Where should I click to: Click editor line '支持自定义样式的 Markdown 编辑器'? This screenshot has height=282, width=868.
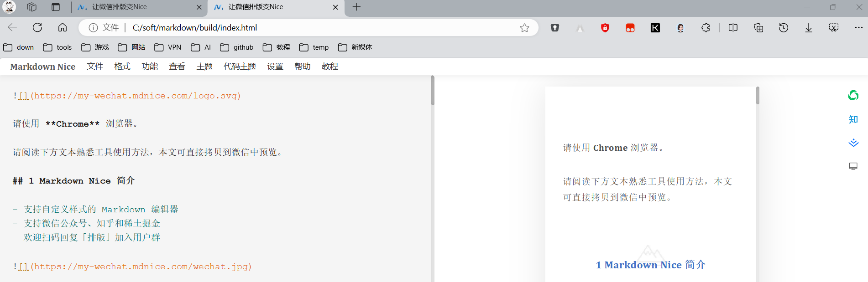pos(95,209)
